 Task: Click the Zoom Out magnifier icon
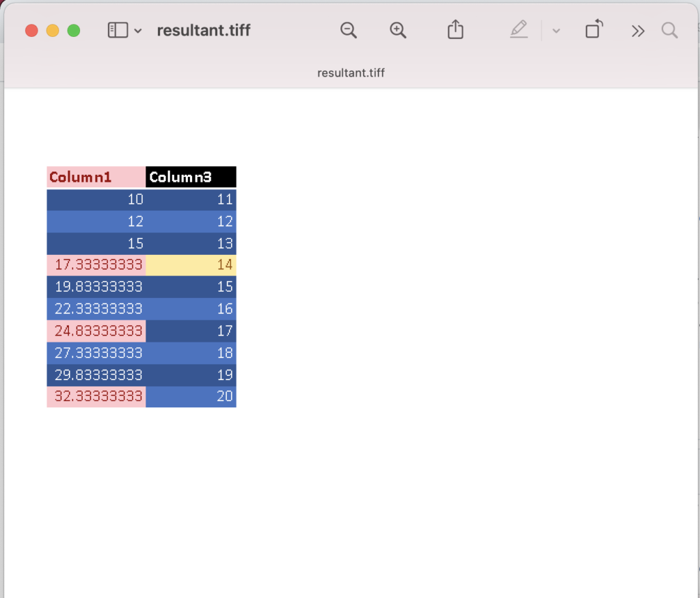click(x=348, y=30)
